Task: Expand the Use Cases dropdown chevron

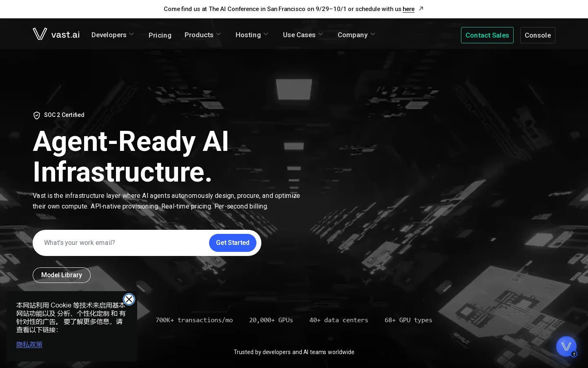Action: (x=321, y=34)
